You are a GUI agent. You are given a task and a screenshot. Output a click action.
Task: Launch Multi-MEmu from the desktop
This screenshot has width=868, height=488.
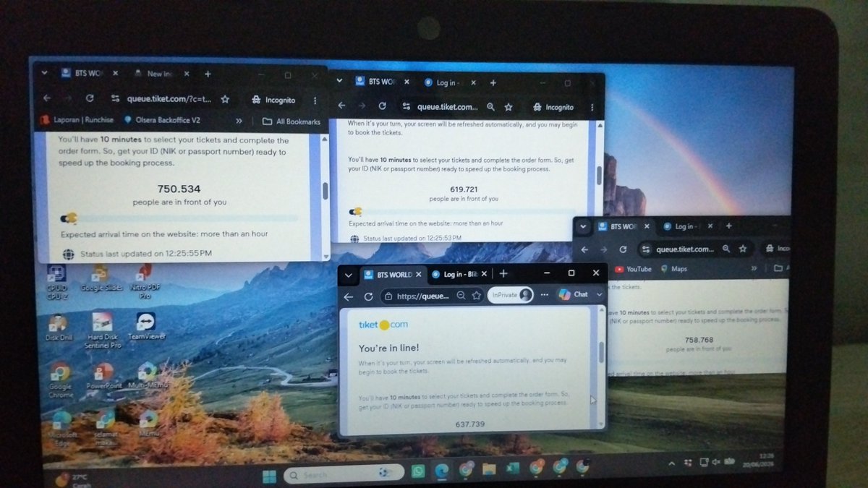tap(148, 376)
